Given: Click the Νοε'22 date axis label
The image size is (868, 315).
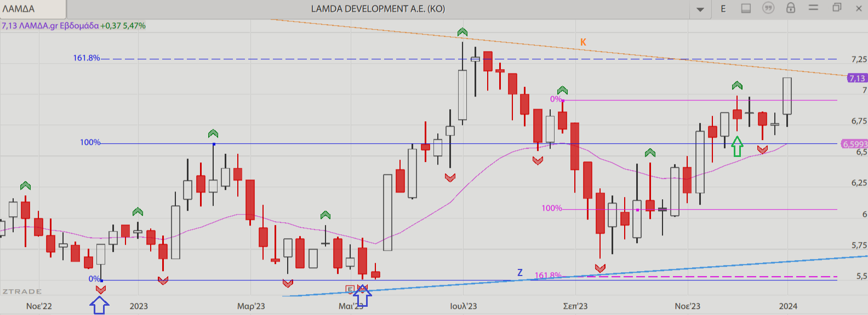Looking at the screenshot, I should tap(39, 306).
